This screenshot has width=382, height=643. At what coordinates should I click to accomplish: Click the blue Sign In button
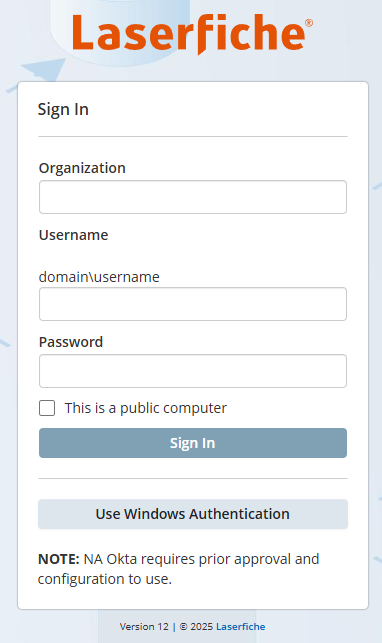(193, 443)
